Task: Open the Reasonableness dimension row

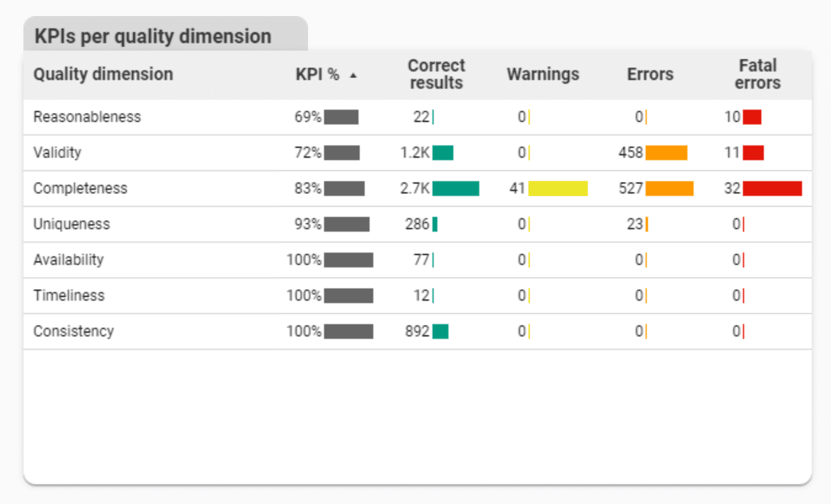Action: (86, 116)
